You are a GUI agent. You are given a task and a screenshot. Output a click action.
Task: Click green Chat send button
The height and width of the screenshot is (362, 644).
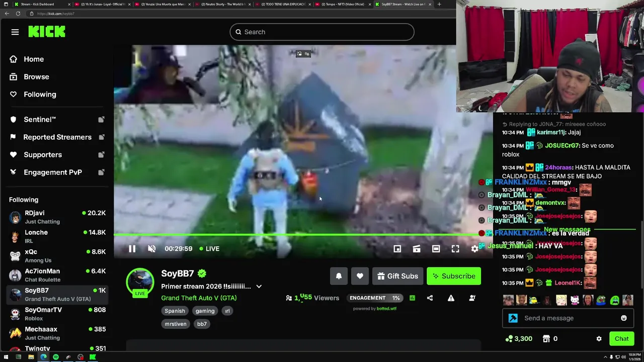tap(621, 339)
